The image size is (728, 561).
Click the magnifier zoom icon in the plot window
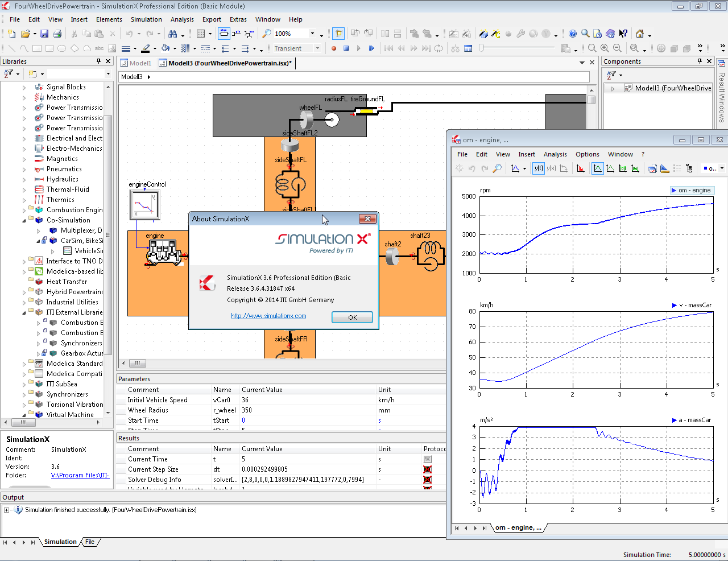coord(497,168)
